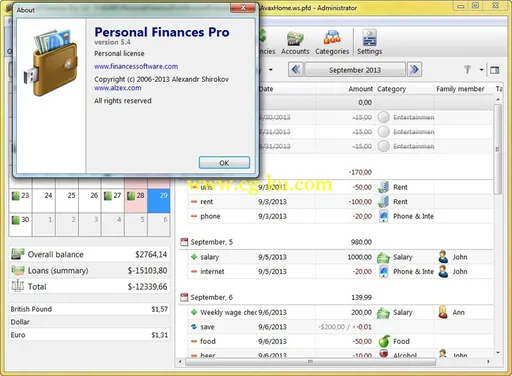512x376 pixels.
Task: Go to the previous month
Action: tap(296, 70)
